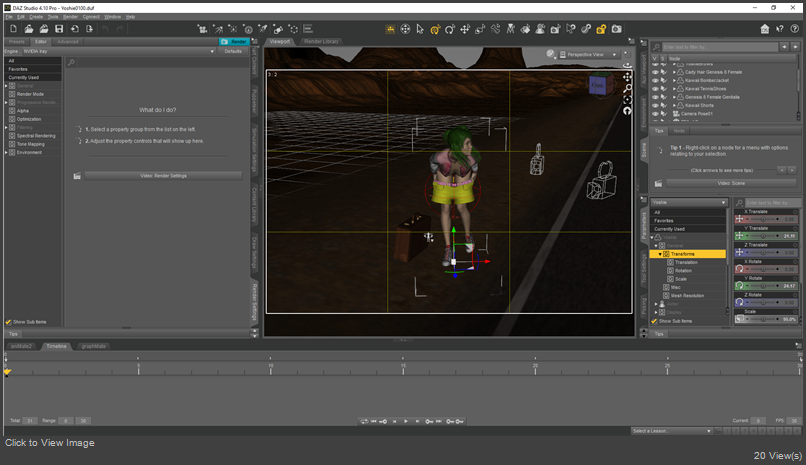Expand the Cady Hair Genesis 8 Female node
The image size is (806, 465).
click(674, 72)
